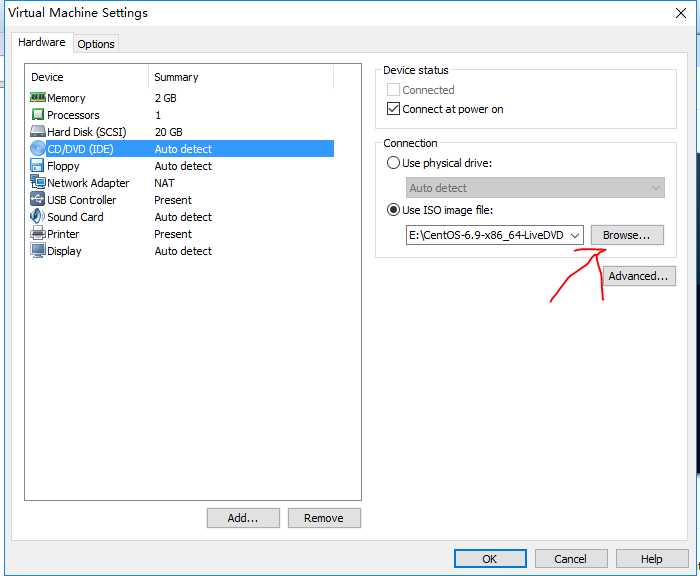The height and width of the screenshot is (576, 700).
Task: Expand the ISO image path dropdown arrow
Action: pyautogui.click(x=575, y=235)
